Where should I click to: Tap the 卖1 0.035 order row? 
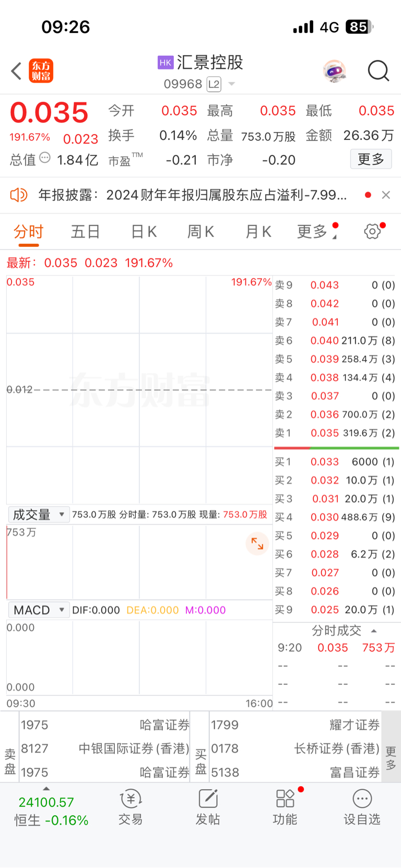click(335, 433)
